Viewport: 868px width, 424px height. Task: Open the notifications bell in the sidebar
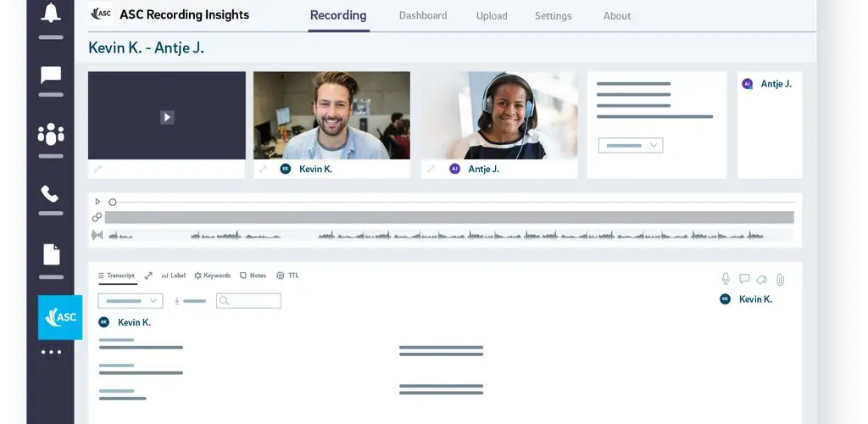point(51,14)
